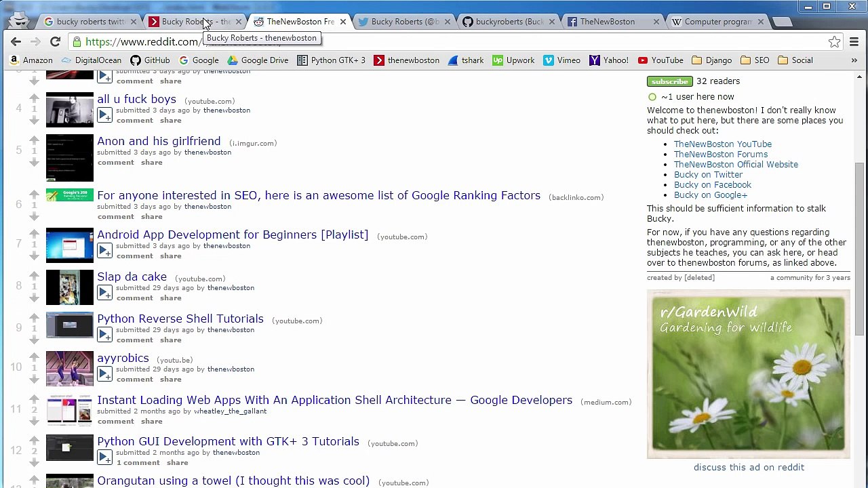Upvote post 4 all u fuck boys

tap(34, 98)
